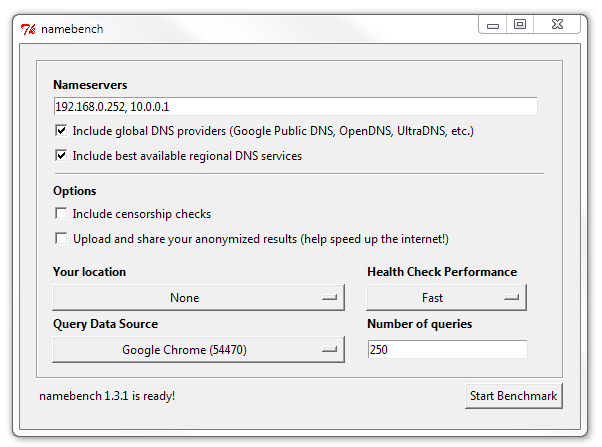
Task: Maximize the namebench window
Action: [520, 24]
